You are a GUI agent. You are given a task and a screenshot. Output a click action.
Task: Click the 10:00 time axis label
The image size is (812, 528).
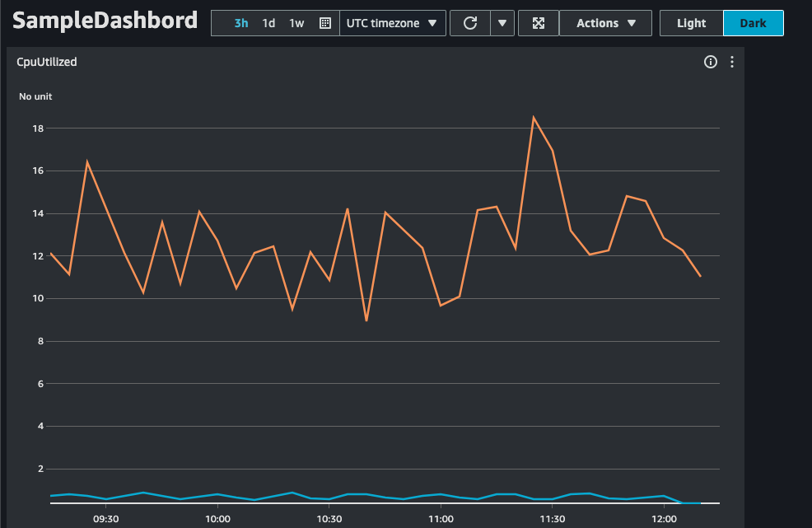click(217, 519)
